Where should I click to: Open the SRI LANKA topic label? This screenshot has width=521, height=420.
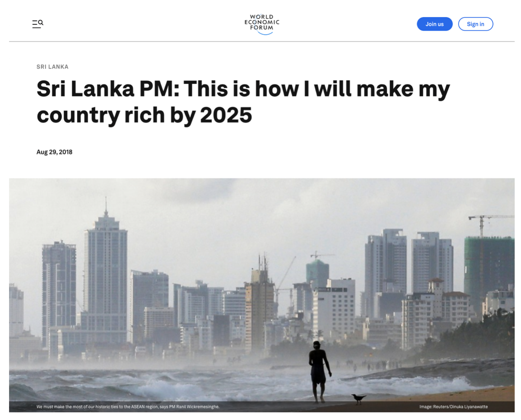click(x=52, y=67)
